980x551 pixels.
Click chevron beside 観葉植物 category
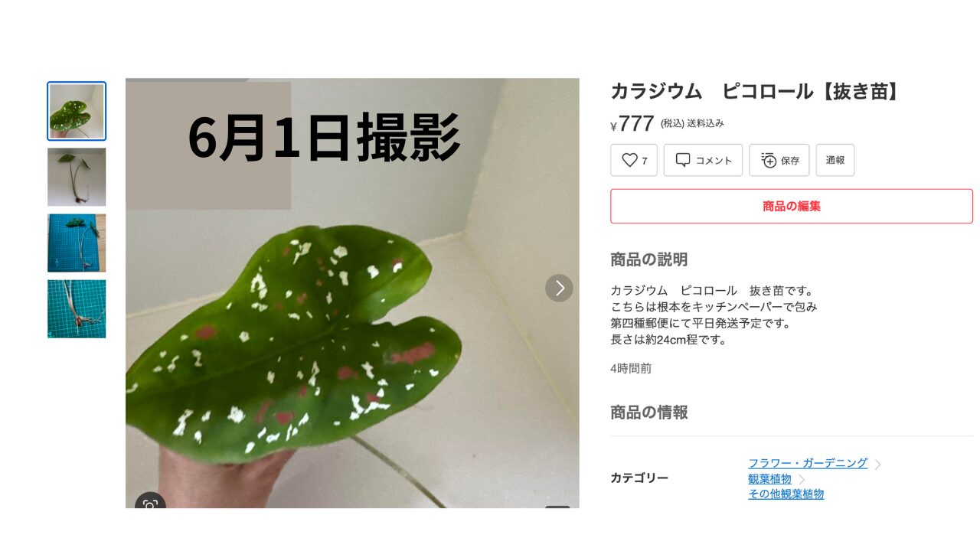tap(802, 479)
